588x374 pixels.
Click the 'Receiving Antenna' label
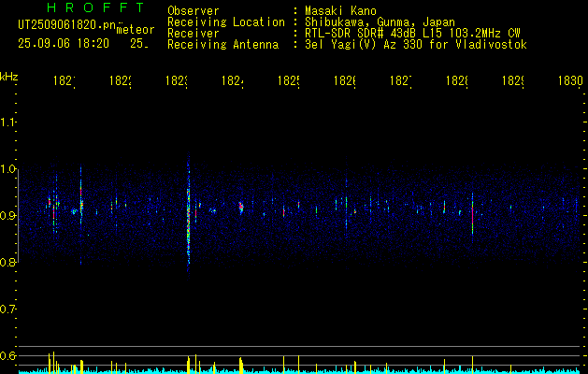pos(222,45)
